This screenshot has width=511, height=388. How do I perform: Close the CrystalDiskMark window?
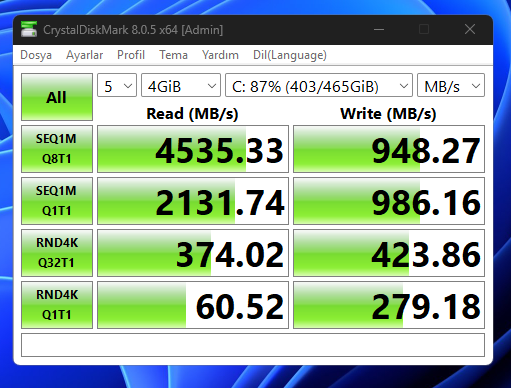(x=470, y=29)
